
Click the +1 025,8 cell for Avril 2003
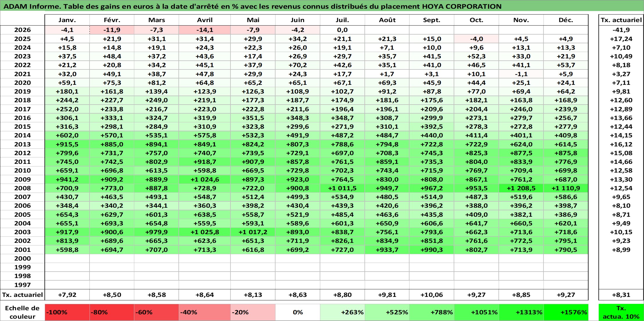(x=205, y=232)
